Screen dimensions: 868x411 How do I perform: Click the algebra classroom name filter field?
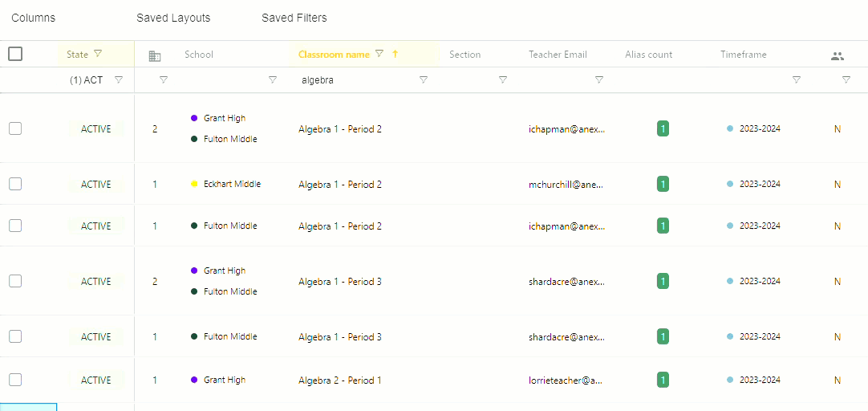click(353, 79)
